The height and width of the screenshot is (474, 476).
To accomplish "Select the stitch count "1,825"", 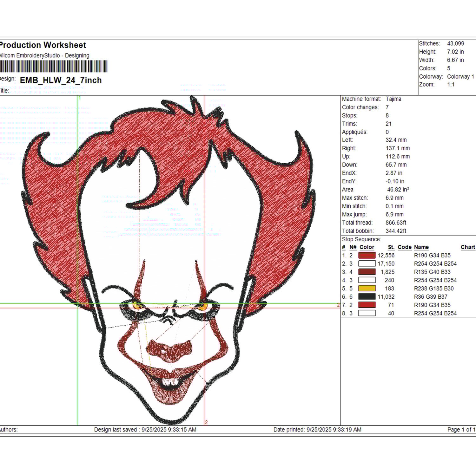I will pos(387,272).
